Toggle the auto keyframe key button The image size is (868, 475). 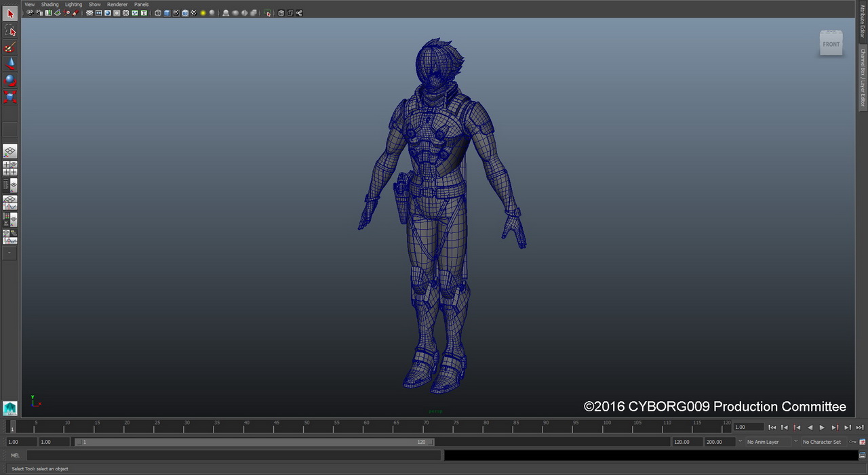(x=853, y=442)
